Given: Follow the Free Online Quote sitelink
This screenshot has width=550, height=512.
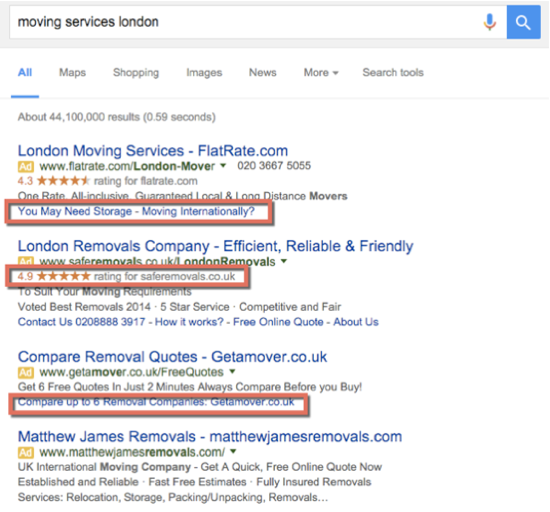Looking at the screenshot, I should (278, 322).
